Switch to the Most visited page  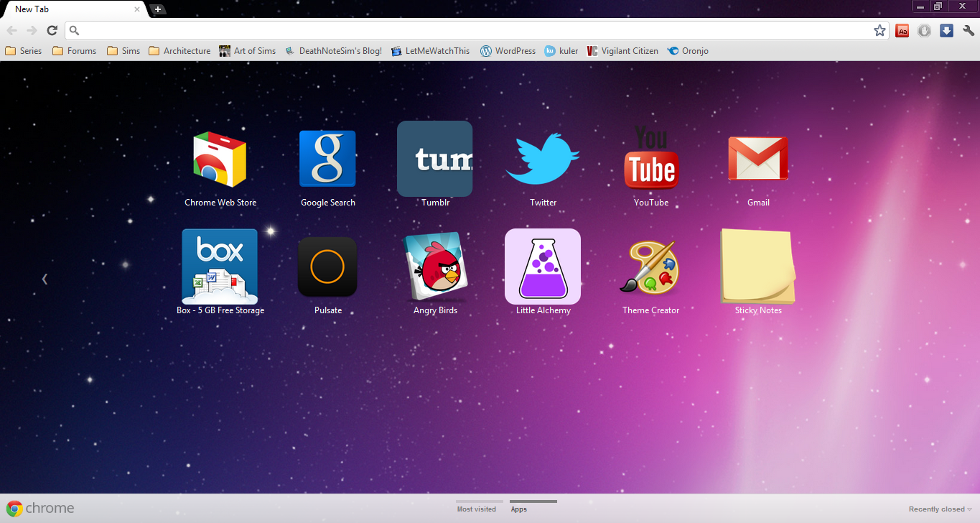[477, 507]
